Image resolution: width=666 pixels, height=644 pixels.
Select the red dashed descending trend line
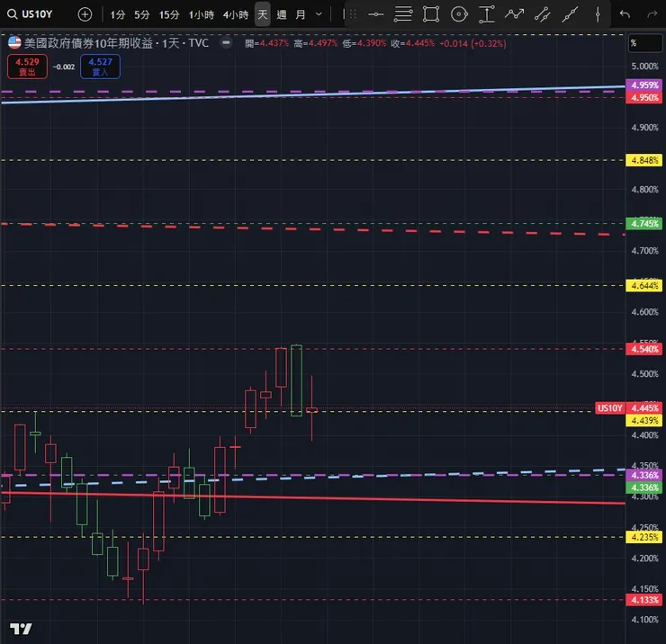(x=314, y=229)
